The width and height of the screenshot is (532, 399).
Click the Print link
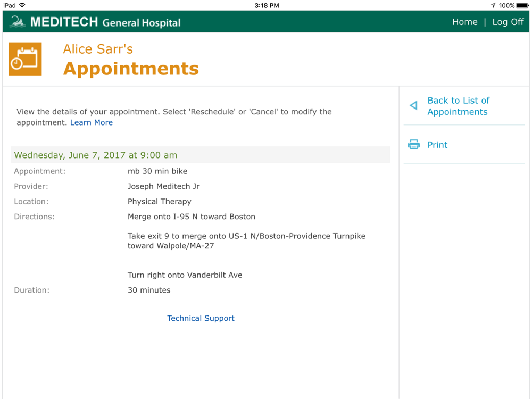click(x=437, y=145)
